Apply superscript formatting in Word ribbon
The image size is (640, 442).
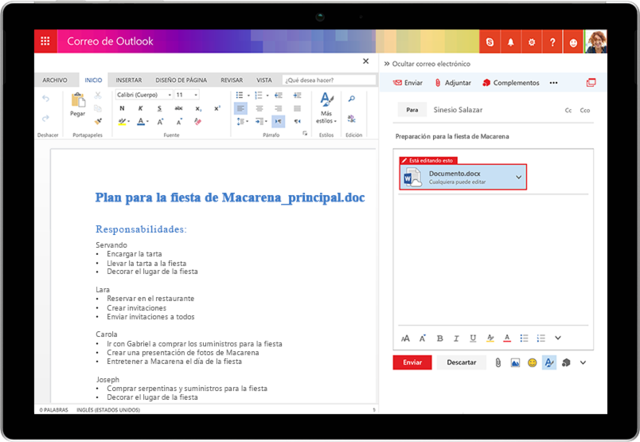point(217,109)
